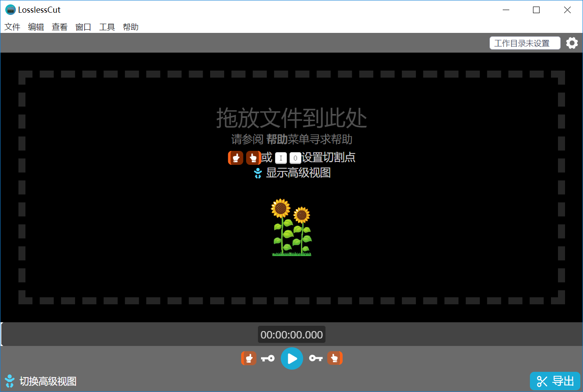Click the play button
Viewport: 583px width, 392px height.
pyautogui.click(x=292, y=359)
